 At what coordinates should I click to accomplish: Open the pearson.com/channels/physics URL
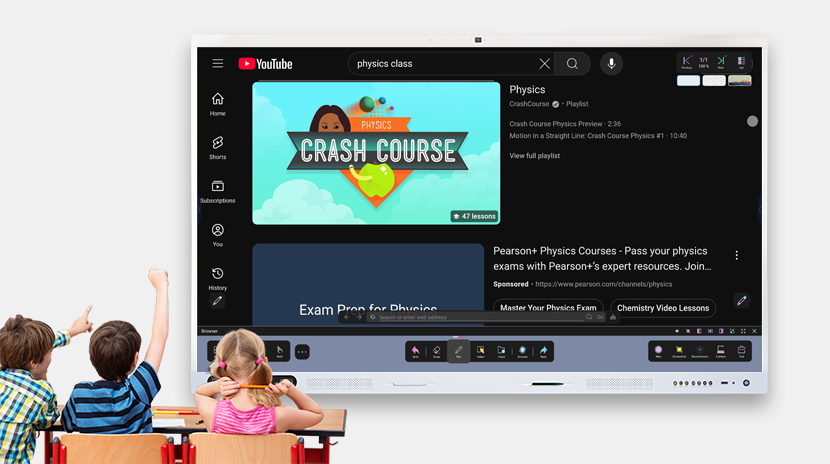[603, 284]
